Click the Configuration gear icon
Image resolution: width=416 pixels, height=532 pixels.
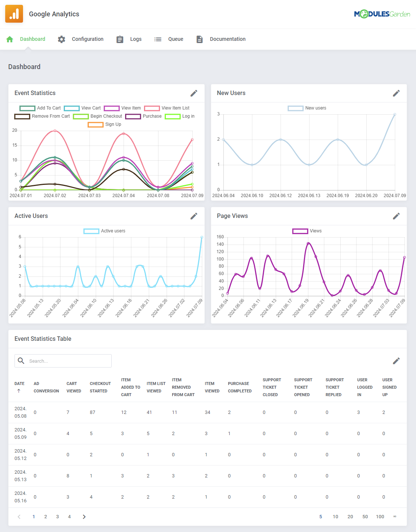(x=62, y=39)
